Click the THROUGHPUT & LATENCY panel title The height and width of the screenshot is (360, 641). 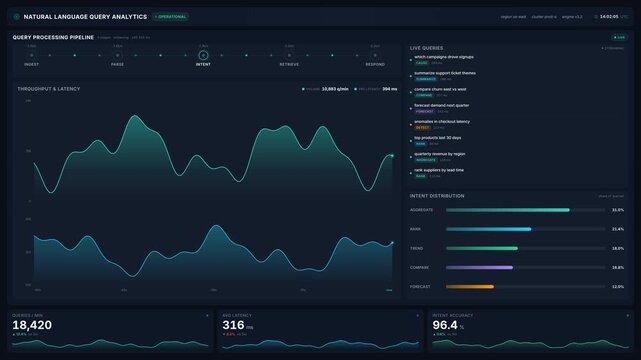(49, 89)
